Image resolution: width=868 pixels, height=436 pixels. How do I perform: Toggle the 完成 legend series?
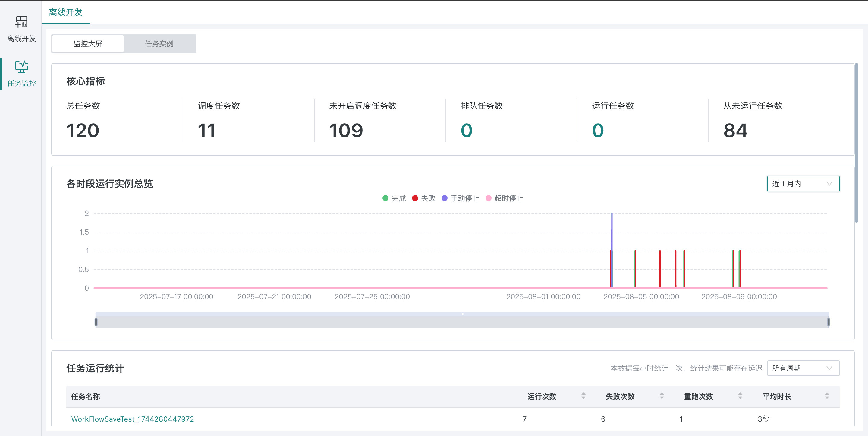[394, 198]
